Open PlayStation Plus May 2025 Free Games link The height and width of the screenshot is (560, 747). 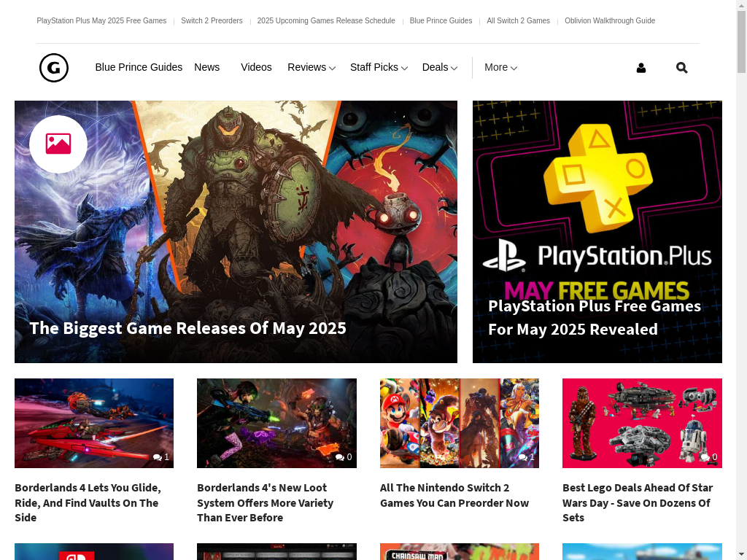pos(101,21)
